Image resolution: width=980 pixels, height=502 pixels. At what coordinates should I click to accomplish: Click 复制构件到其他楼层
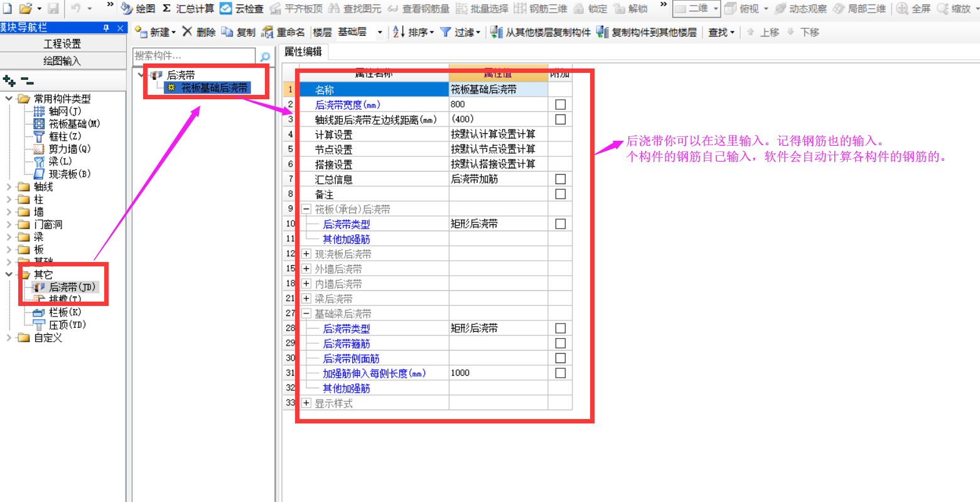click(647, 32)
